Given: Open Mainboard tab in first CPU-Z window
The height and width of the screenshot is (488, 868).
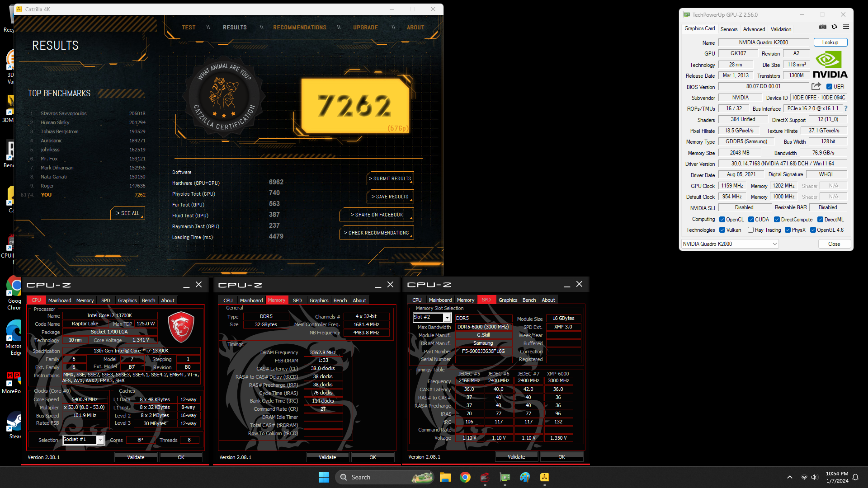Looking at the screenshot, I should [60, 300].
